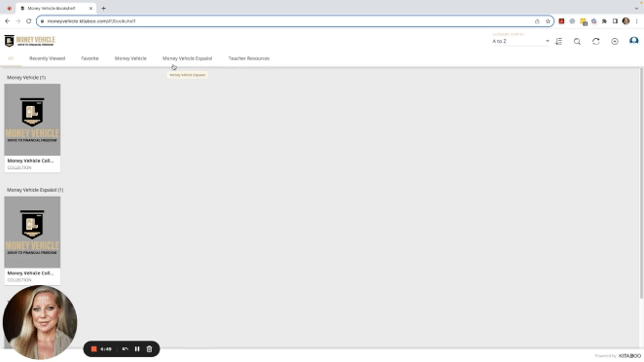This screenshot has width=644, height=362.
Task: Open the Kitaboo user profile icon
Action: (633, 41)
